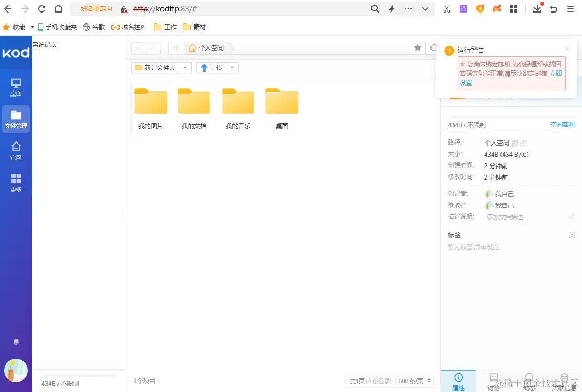The width and height of the screenshot is (582, 392).
Task: Click the address bar URL kodftp:83
Action: 165,9
